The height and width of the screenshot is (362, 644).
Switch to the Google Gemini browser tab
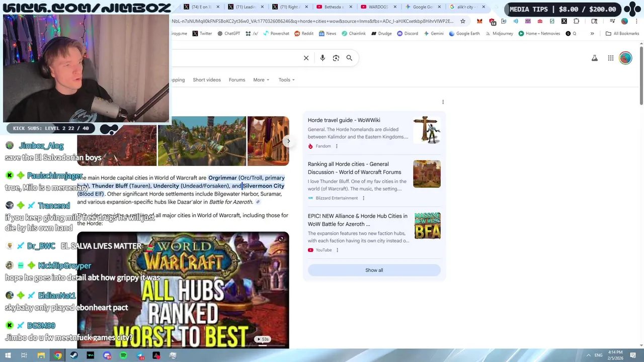tap(423, 7)
